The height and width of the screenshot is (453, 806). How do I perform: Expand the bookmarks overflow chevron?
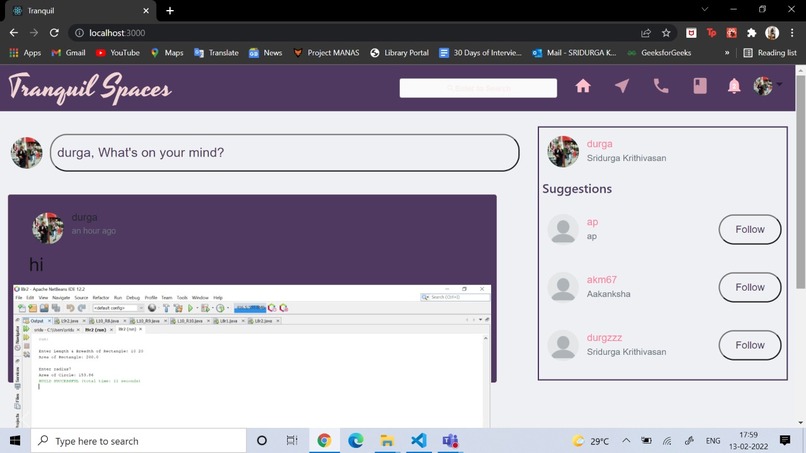pos(727,52)
